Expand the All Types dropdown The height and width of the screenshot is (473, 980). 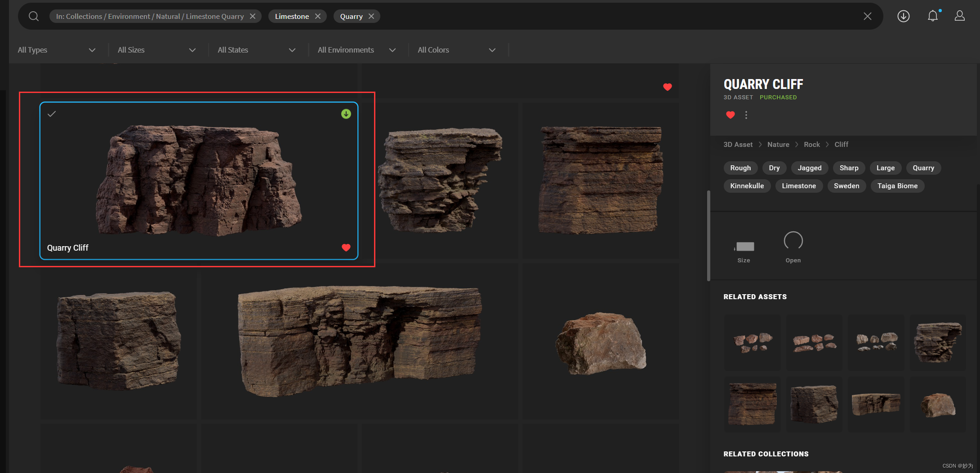[57, 50]
